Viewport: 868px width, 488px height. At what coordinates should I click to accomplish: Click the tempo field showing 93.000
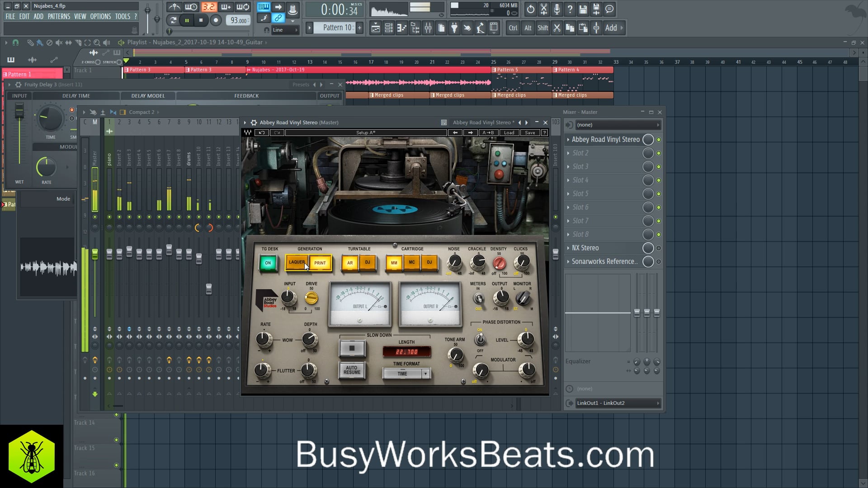238,20
